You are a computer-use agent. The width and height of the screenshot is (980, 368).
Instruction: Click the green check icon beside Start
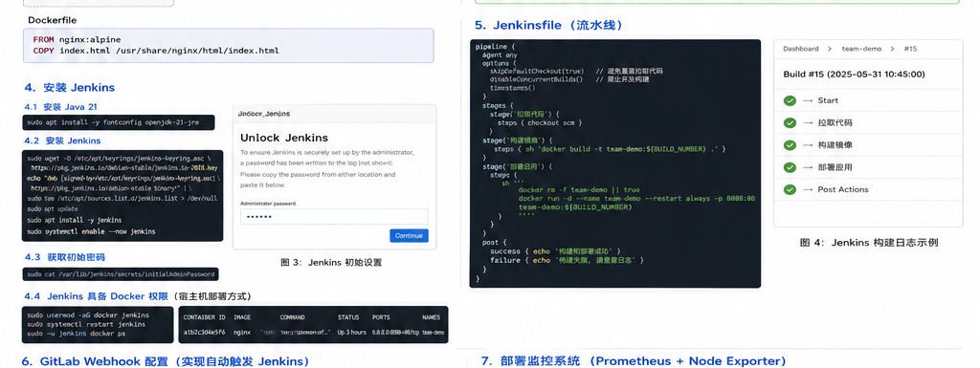coord(790,100)
